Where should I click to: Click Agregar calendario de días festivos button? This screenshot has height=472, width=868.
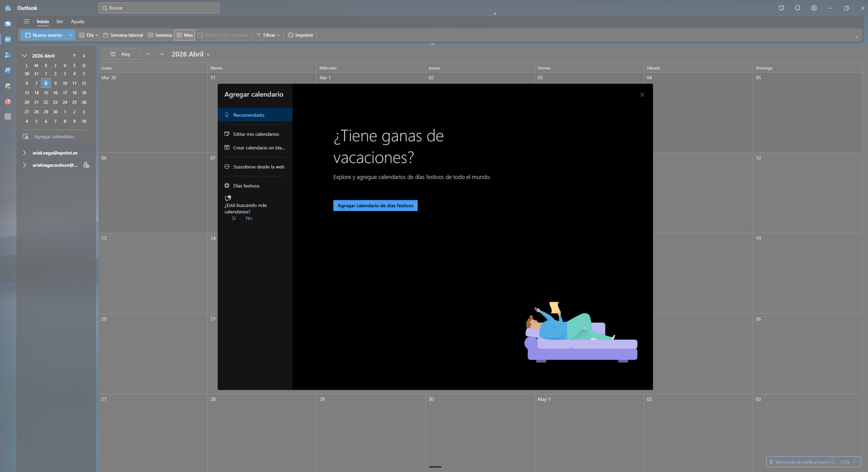(375, 206)
